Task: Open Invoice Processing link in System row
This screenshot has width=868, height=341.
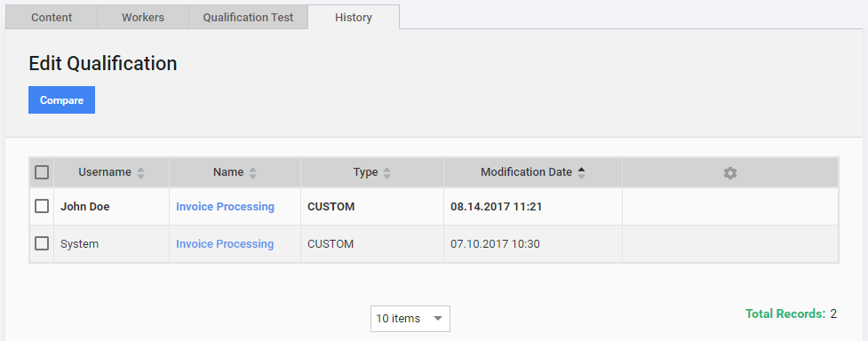Action: (x=225, y=243)
